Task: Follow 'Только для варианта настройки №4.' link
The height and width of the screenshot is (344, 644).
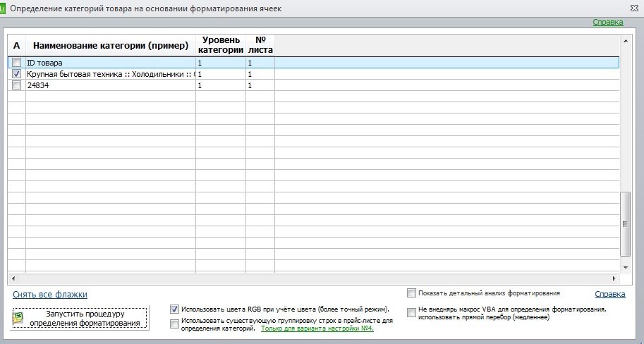Action: pos(317,328)
